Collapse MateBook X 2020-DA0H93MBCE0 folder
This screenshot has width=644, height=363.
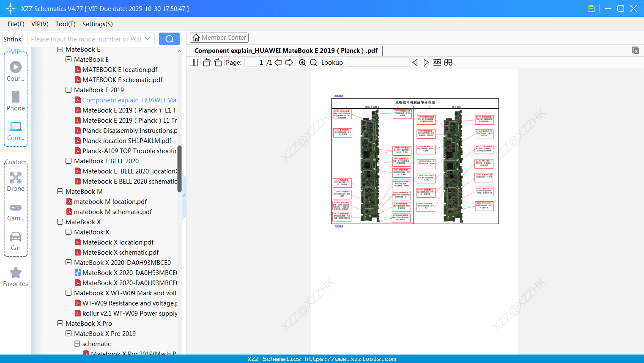pyautogui.click(x=69, y=263)
